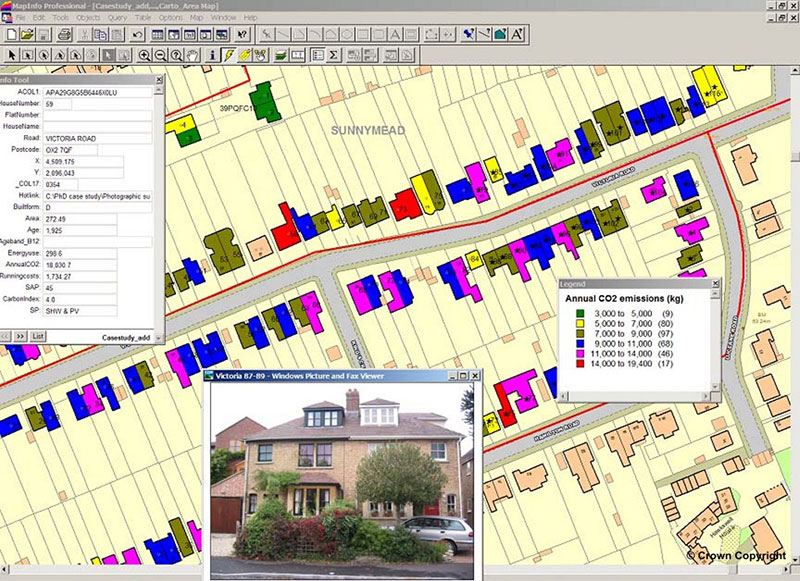Click the List button in Info Tool
Image resolution: width=800 pixels, height=581 pixels.
point(38,337)
